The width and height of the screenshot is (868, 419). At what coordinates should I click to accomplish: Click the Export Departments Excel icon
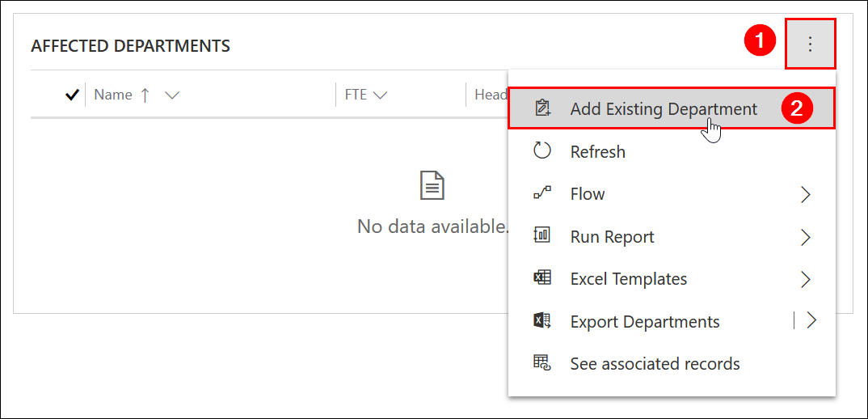542,321
